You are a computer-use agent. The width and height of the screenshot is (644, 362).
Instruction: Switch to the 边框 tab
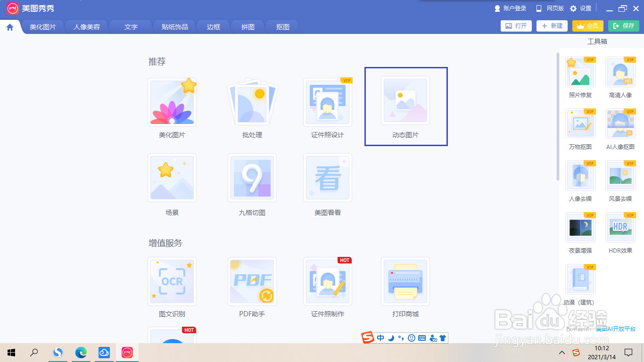click(x=214, y=27)
